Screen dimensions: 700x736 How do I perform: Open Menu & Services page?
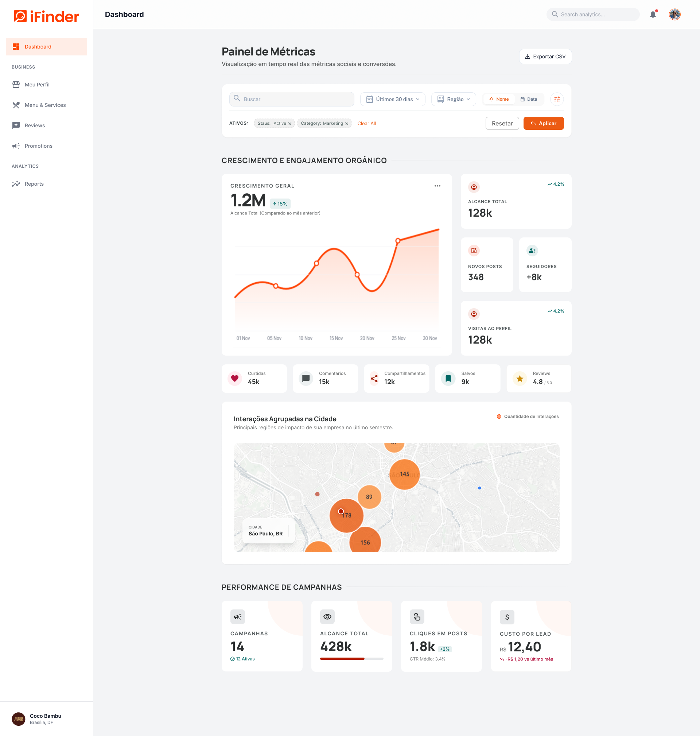click(x=47, y=105)
